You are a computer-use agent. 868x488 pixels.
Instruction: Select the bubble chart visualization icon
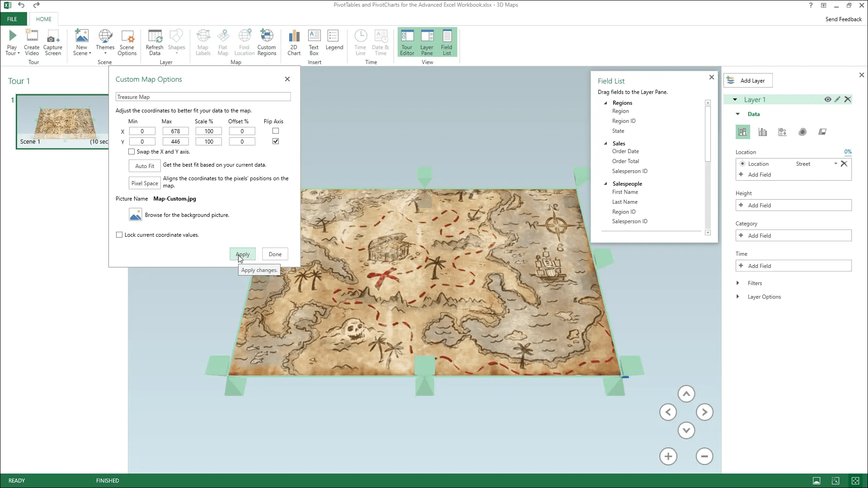783,132
